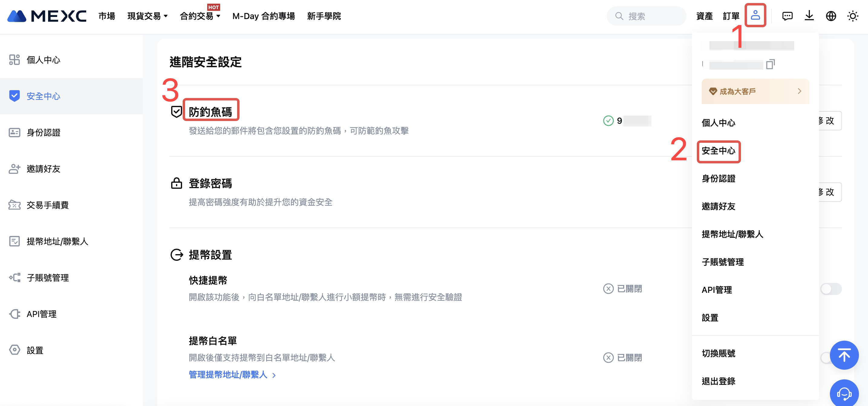Click the VIP diamond icon in banner
868x406 pixels.
pos(713,91)
